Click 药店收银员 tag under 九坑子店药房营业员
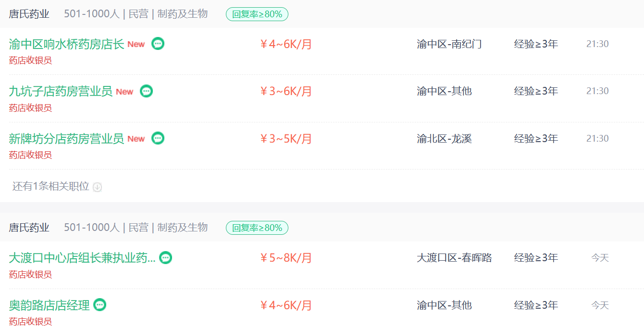 click(x=30, y=108)
